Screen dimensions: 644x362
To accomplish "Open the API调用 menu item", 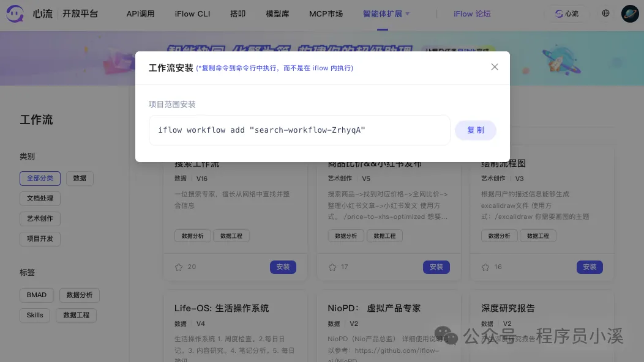I will tap(141, 13).
